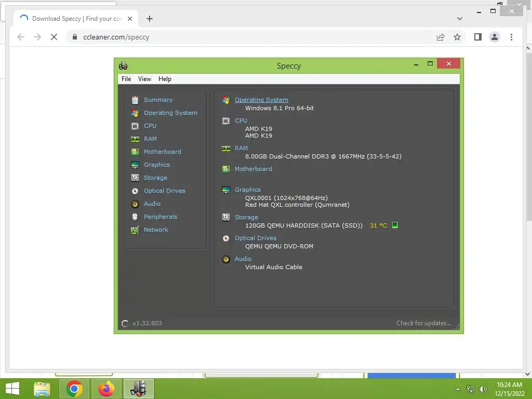Image resolution: width=532 pixels, height=399 pixels.
Task: Click the Audio speaker icon in sidebar
Action: [x=135, y=204]
